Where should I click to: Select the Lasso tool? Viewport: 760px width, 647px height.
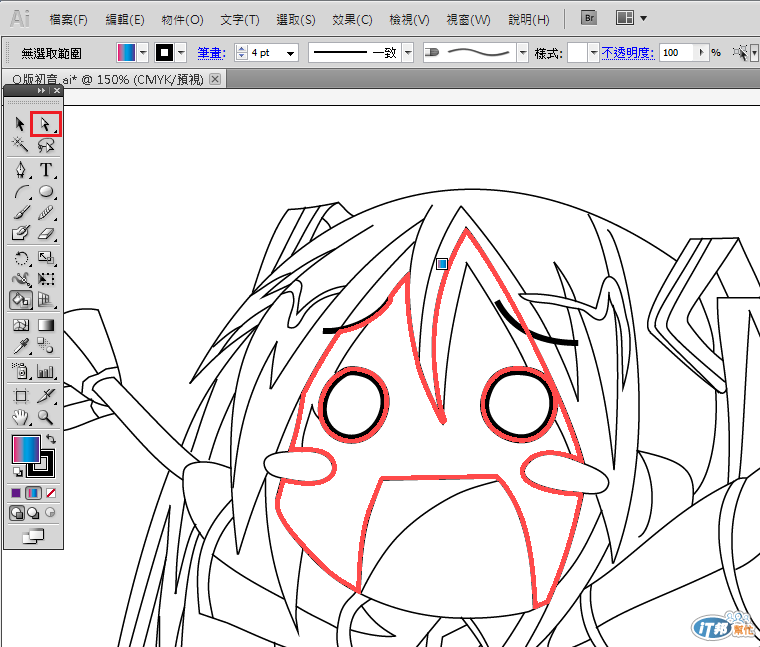coord(46,144)
